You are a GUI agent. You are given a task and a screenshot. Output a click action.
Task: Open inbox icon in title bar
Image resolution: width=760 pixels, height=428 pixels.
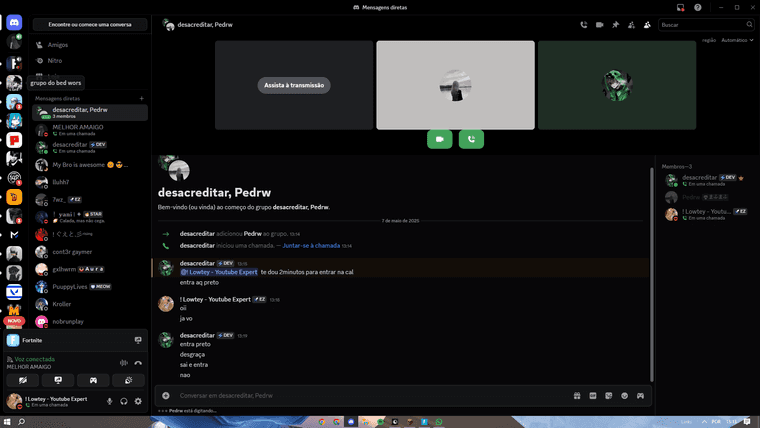681,7
